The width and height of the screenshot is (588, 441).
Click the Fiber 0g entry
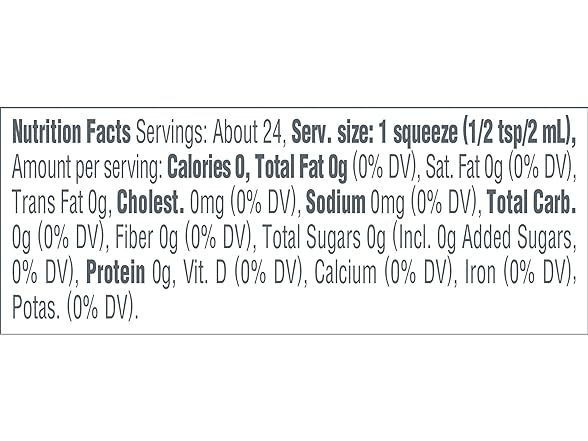coord(147,237)
